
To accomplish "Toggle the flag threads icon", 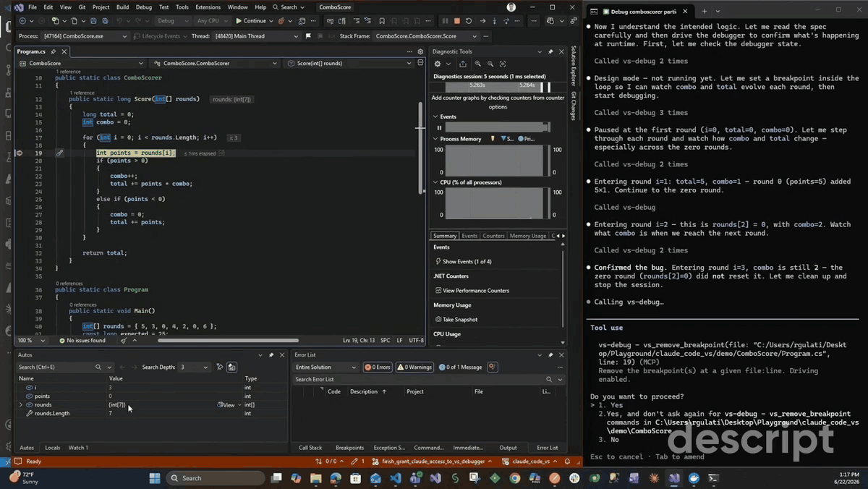I will coord(307,35).
